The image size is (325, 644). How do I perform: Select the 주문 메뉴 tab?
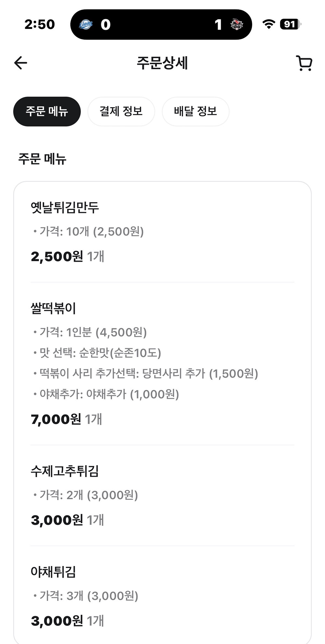(47, 111)
